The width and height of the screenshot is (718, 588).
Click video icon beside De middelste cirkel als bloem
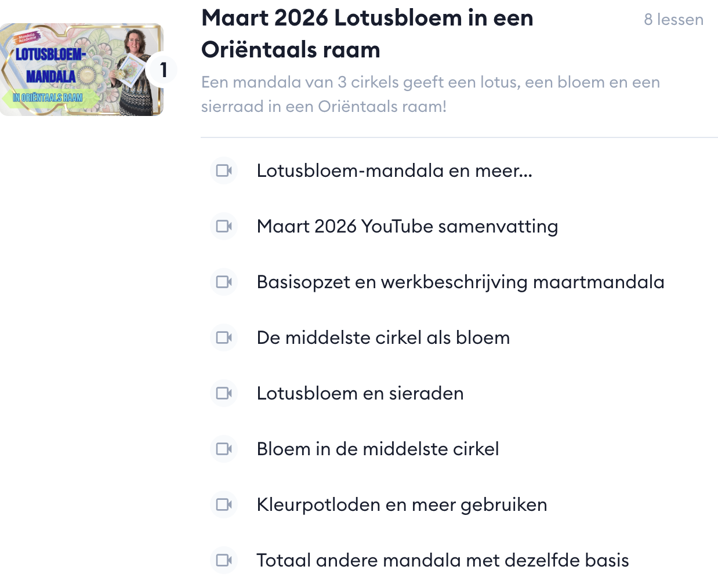click(x=224, y=337)
